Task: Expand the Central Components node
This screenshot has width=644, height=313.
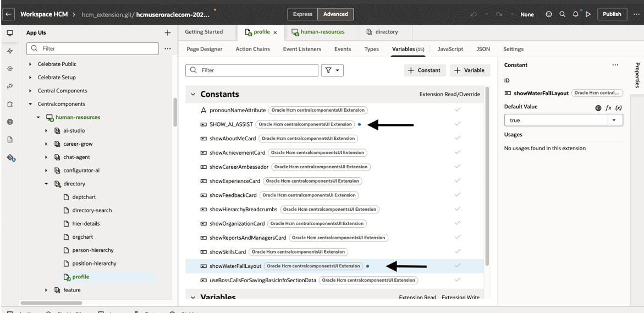Action: 30,91
